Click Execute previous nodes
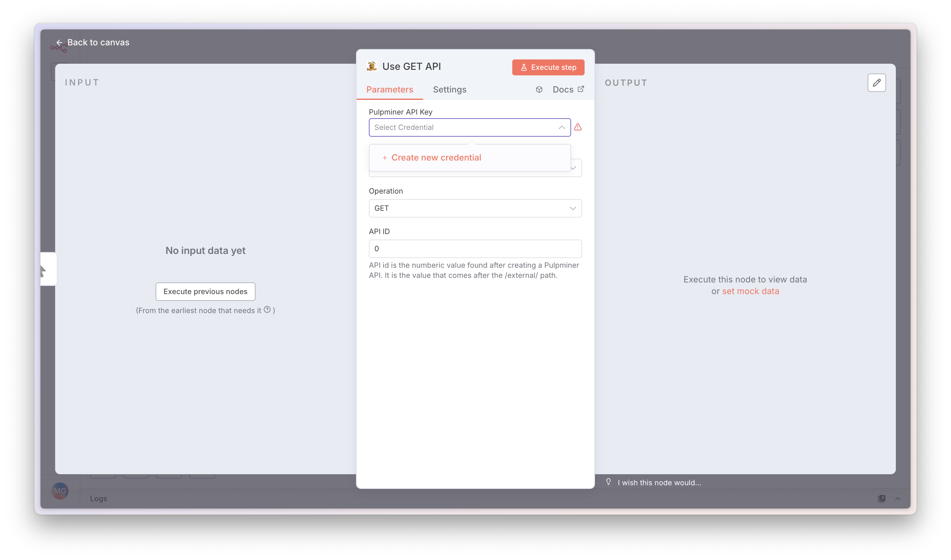951x560 pixels. [205, 291]
